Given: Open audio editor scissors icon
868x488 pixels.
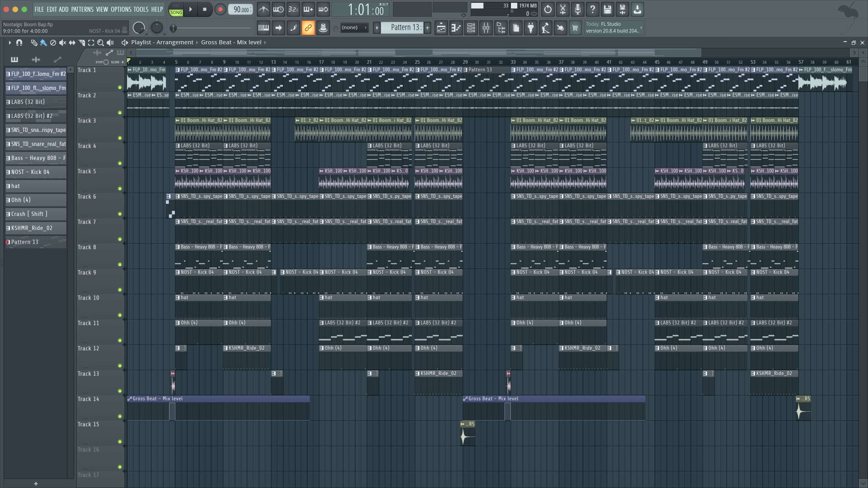Looking at the screenshot, I should click(563, 9).
